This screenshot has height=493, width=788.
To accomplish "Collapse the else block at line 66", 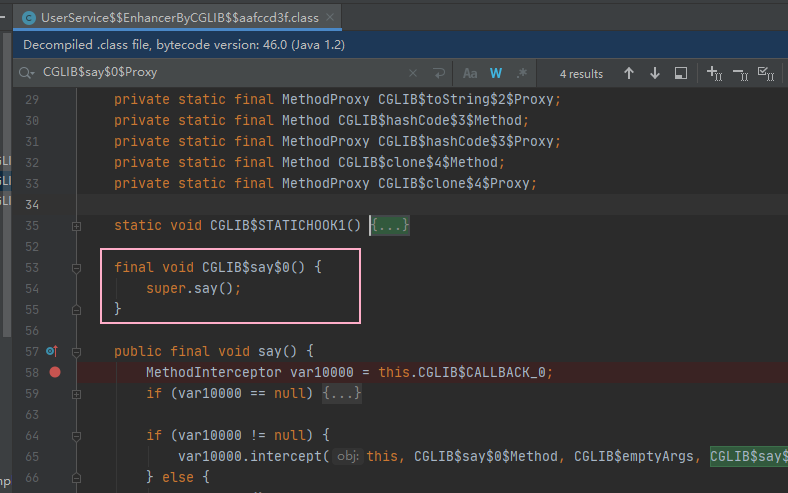I will pos(76,478).
